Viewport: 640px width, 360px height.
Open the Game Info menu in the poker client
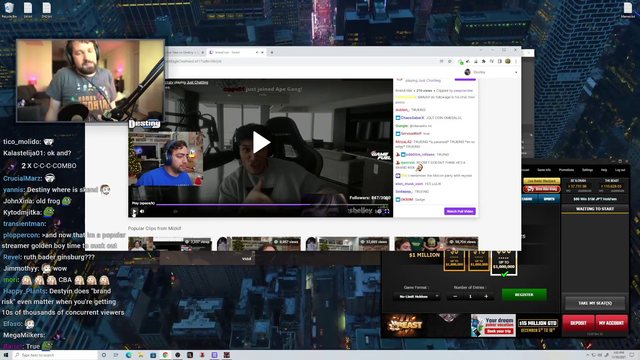(x=544, y=170)
